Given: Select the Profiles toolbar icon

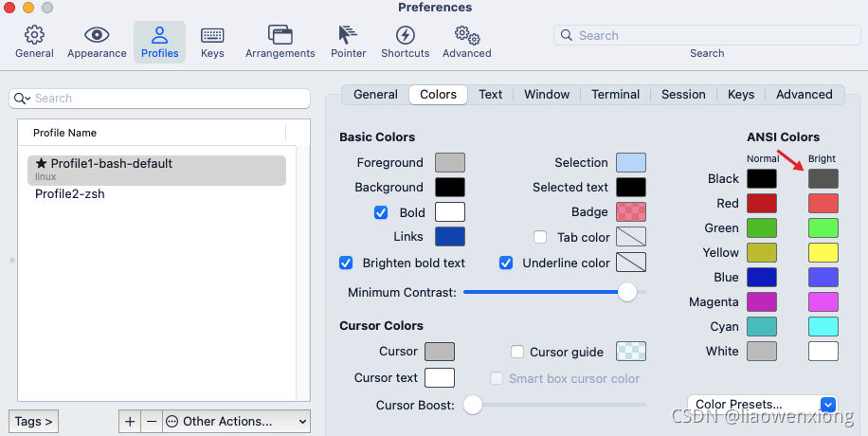Looking at the screenshot, I should coord(159,42).
